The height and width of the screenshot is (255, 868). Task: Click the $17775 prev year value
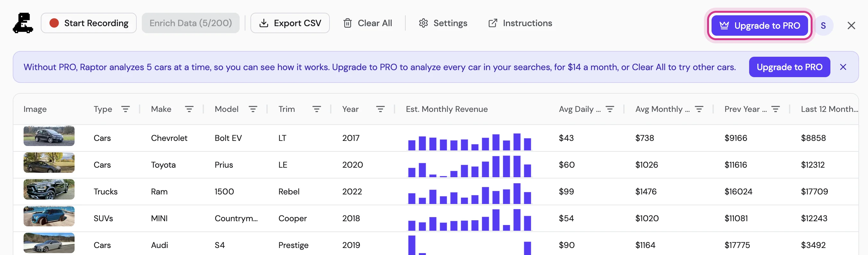pyautogui.click(x=737, y=245)
